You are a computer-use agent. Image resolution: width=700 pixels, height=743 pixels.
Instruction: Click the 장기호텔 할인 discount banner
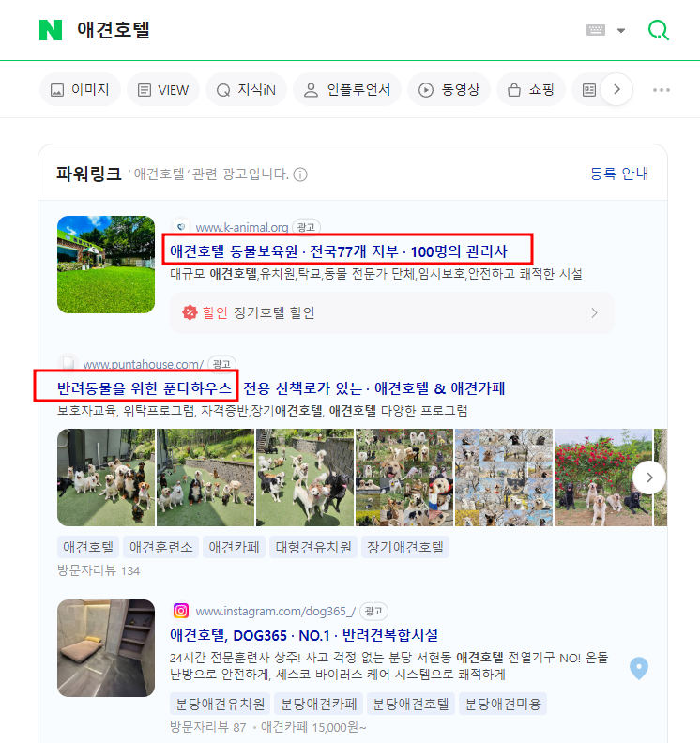point(392,312)
